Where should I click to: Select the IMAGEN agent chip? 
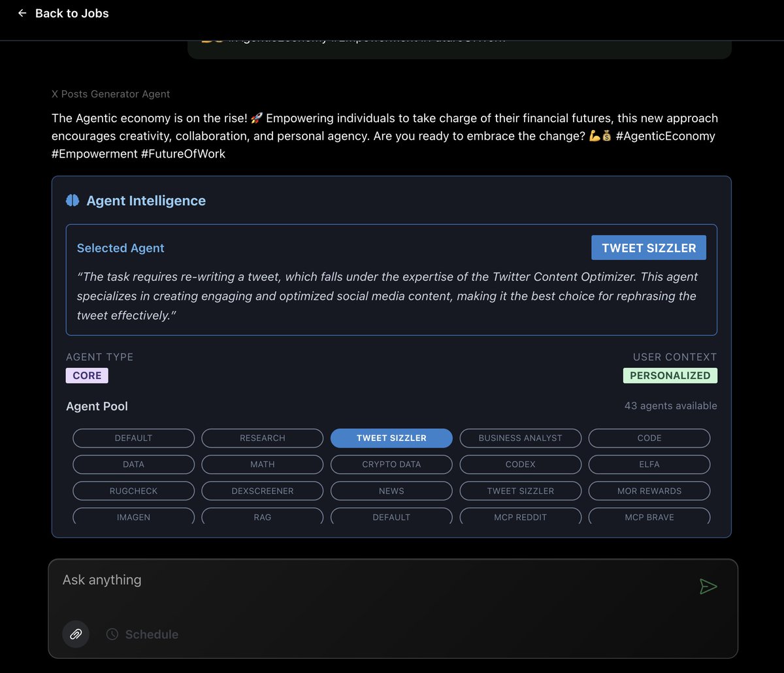133,516
